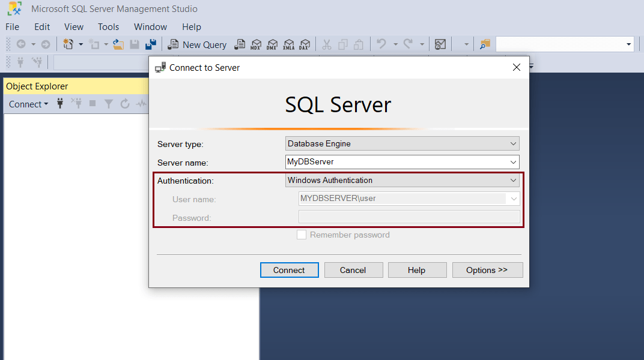Click the DAX query icon

pos(305,44)
